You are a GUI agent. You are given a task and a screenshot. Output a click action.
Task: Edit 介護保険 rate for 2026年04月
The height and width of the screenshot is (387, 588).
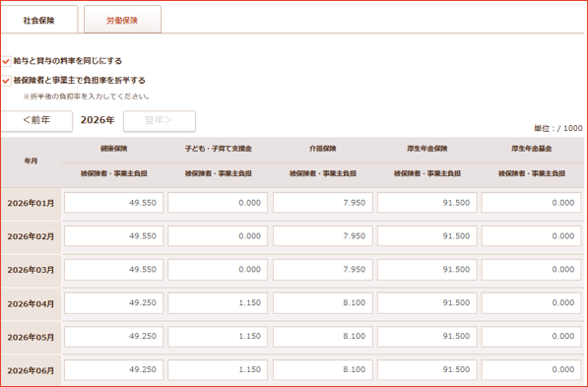point(322,302)
